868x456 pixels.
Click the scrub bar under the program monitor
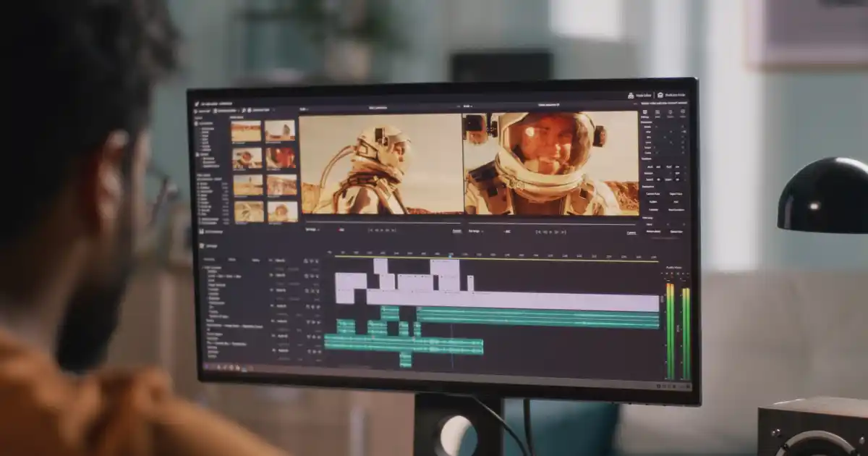click(552, 222)
